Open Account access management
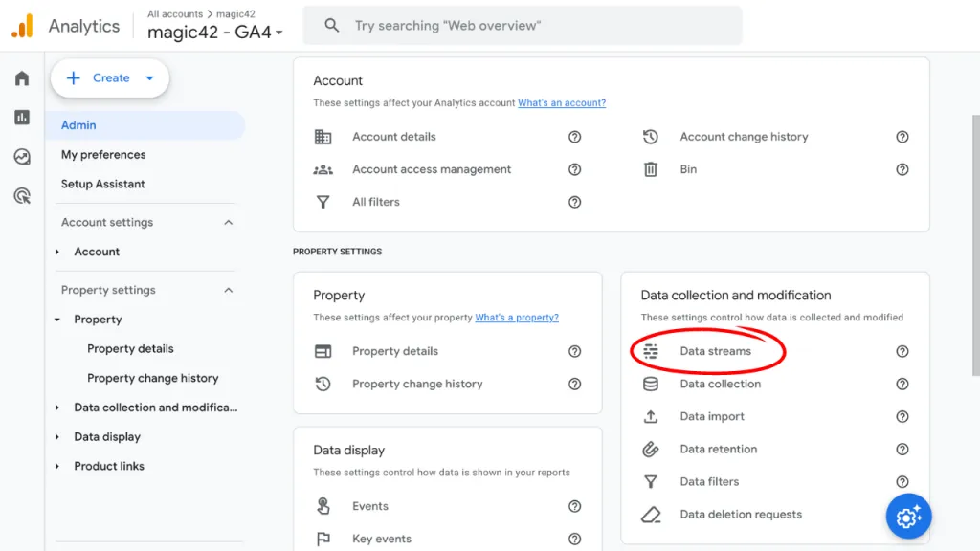The width and height of the screenshot is (980, 551). (x=432, y=169)
